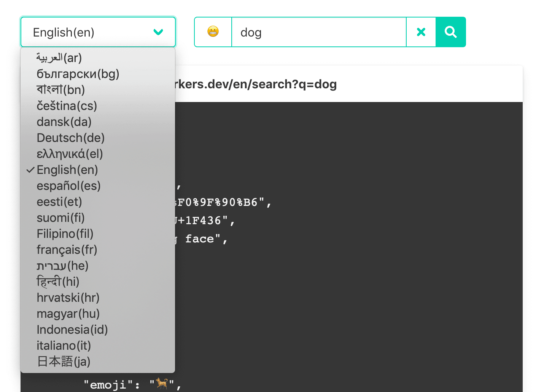The width and height of the screenshot is (544, 392).
Task: Click the dog emoji in JSON output
Action: (162, 384)
